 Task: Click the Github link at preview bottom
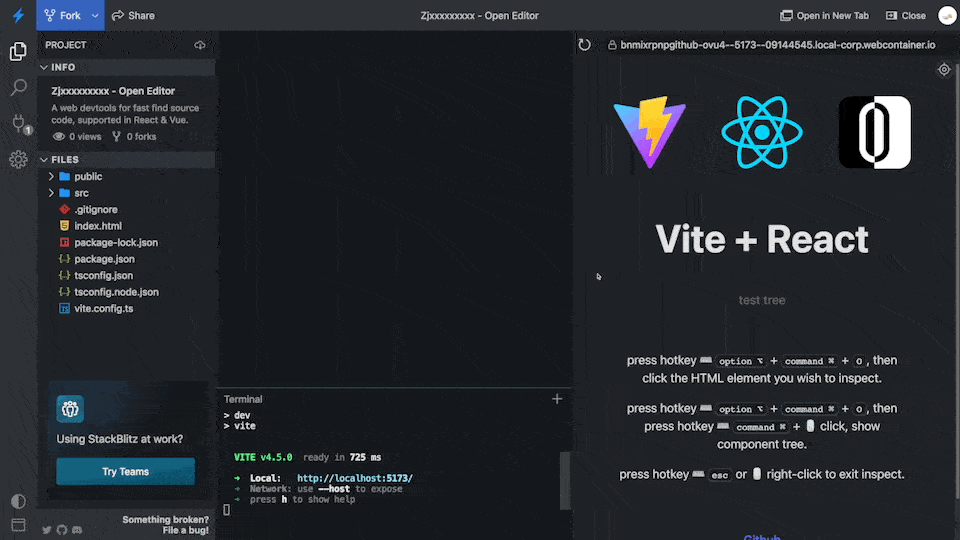pyautogui.click(x=762, y=536)
